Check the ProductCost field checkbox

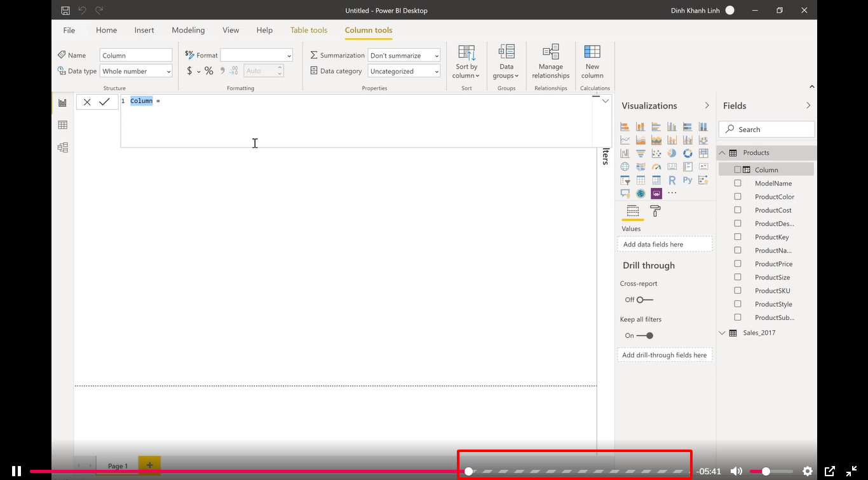click(738, 210)
